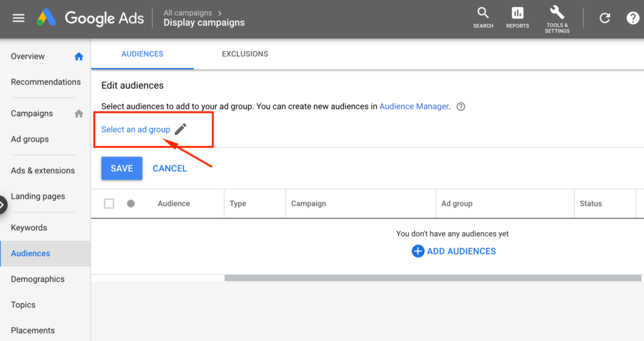
Task: Click the refresh icon in header
Action: [x=605, y=18]
